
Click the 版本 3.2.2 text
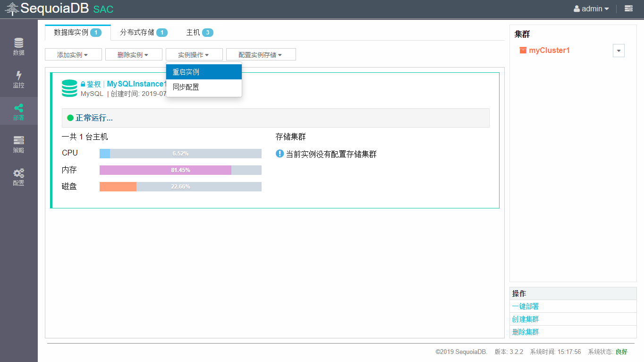point(509,352)
